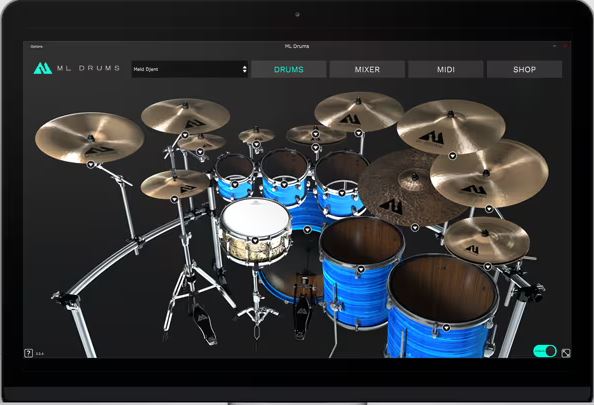The height and width of the screenshot is (405, 594).
Task: Open the Options menu in title bar
Action: coord(37,46)
